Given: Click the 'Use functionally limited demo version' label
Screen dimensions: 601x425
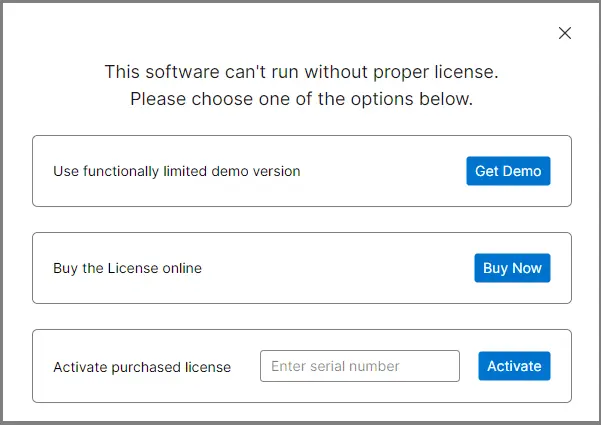Looking at the screenshot, I should 176,171.
